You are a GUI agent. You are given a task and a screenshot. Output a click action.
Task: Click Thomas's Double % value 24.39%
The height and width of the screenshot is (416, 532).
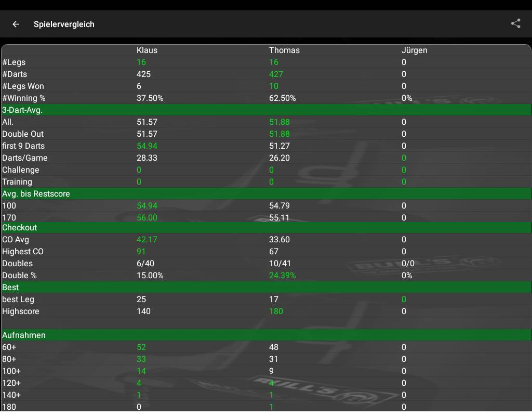click(282, 276)
